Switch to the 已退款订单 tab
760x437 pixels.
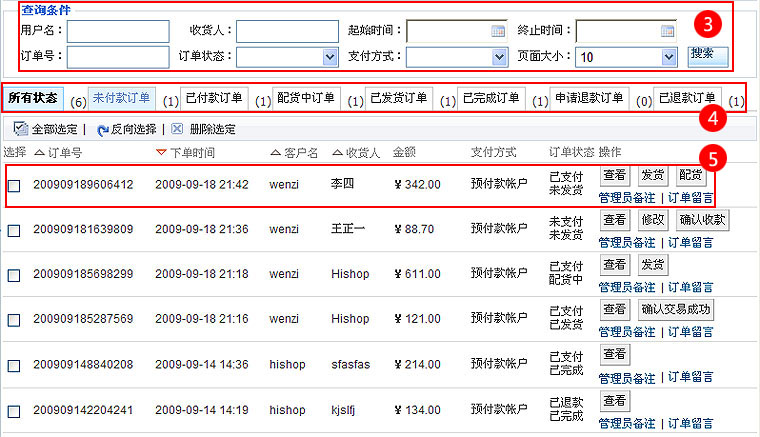[687, 98]
